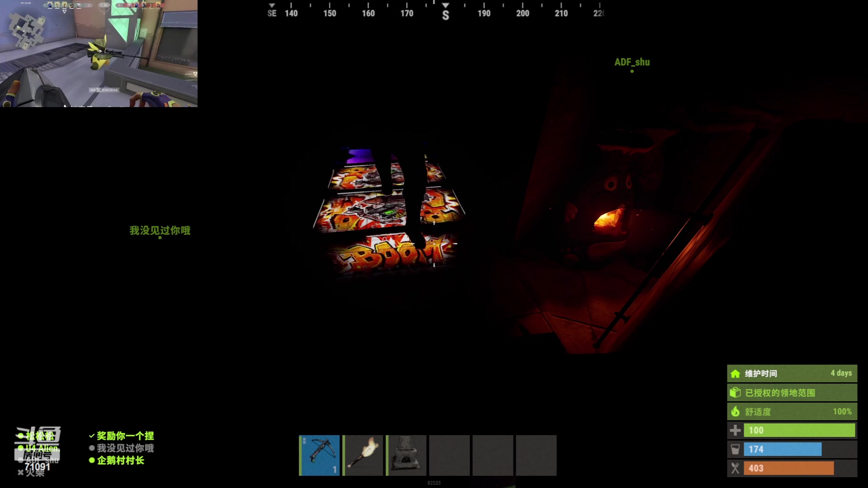
Task: Select 奖励你一个捏 in the team list
Action: [x=125, y=436]
